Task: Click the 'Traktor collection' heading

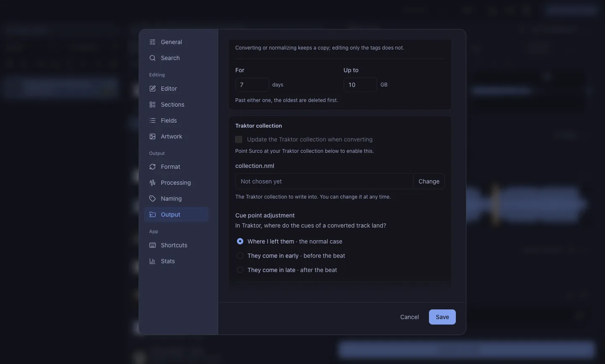Action: (258, 126)
